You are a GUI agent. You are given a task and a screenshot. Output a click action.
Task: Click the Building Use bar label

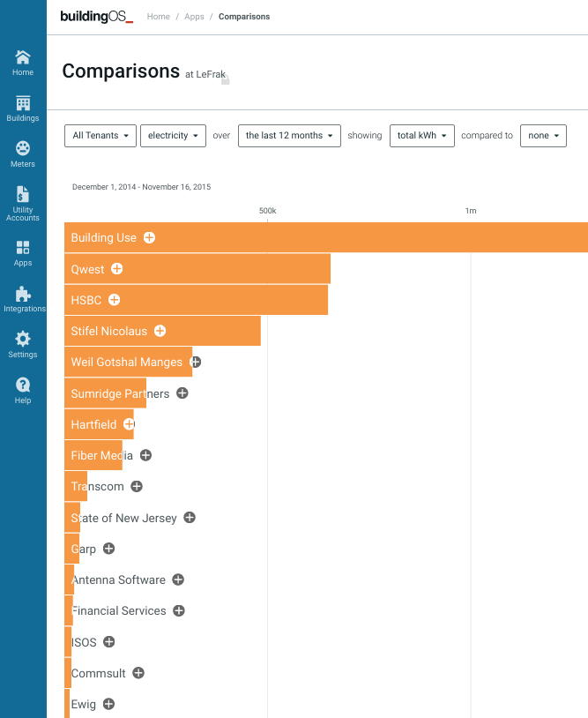coord(103,237)
